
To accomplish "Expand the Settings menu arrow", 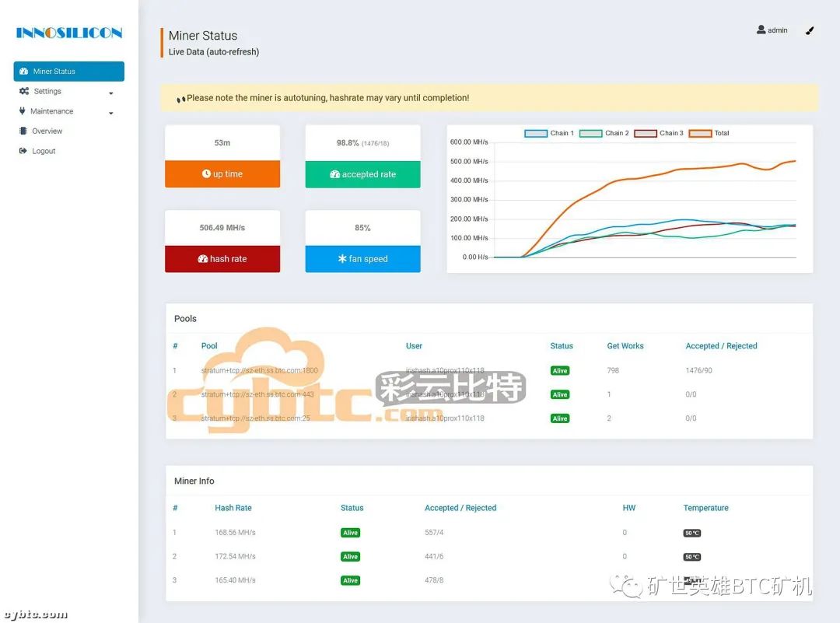I will (110, 93).
